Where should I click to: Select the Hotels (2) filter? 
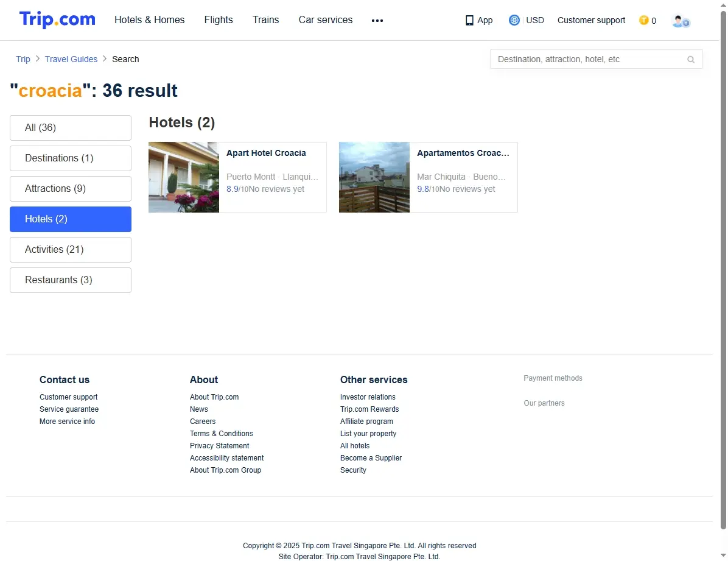pos(71,219)
